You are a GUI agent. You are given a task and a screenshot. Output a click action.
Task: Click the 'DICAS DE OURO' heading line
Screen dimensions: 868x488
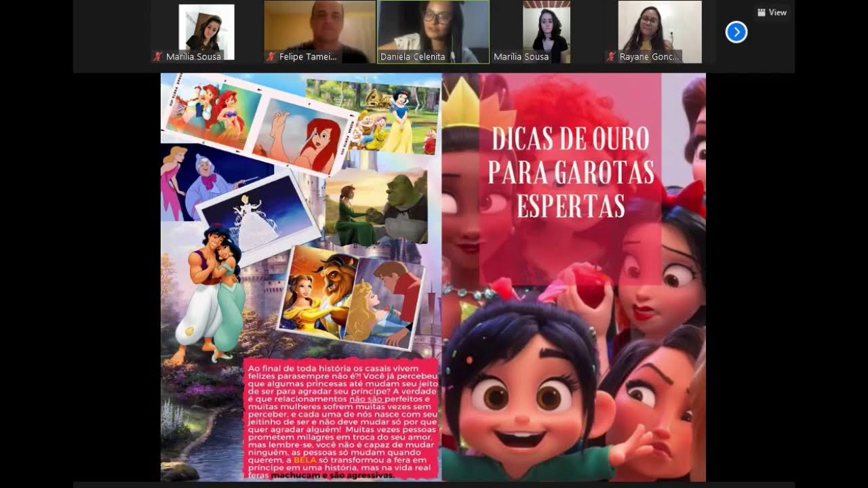point(570,139)
